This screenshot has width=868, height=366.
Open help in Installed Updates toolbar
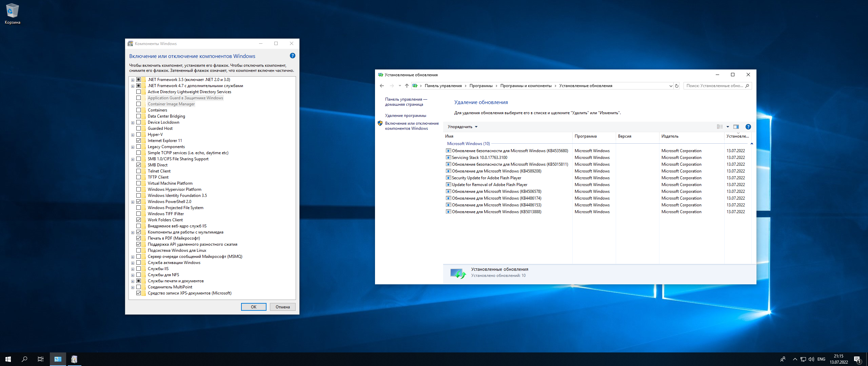click(x=748, y=127)
